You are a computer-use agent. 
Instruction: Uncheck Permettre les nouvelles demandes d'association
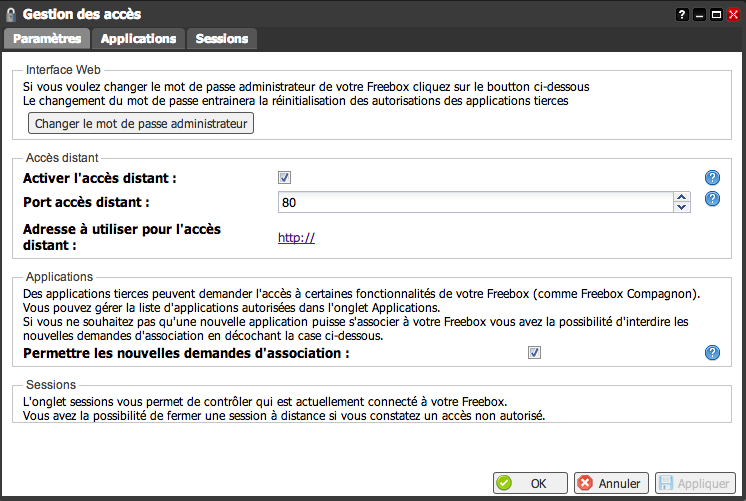pos(534,353)
